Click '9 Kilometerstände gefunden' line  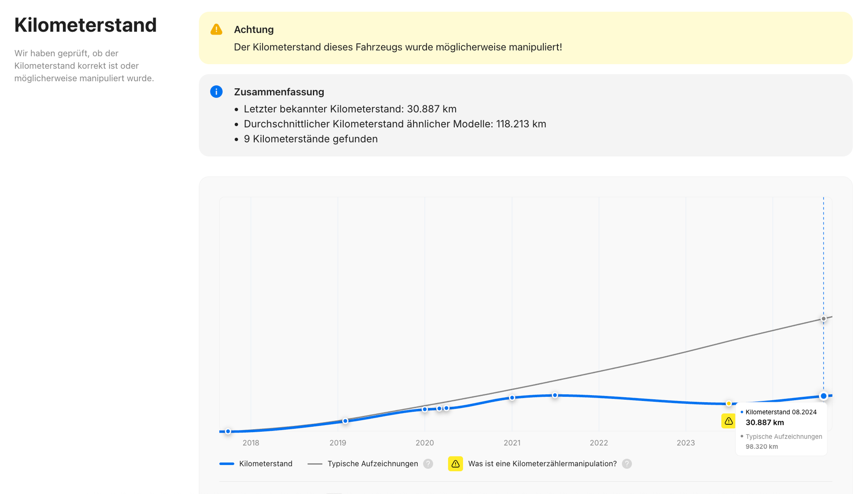(311, 139)
